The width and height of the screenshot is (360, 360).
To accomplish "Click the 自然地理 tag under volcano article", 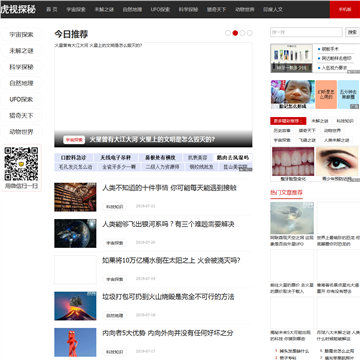I will tap(114, 316).
